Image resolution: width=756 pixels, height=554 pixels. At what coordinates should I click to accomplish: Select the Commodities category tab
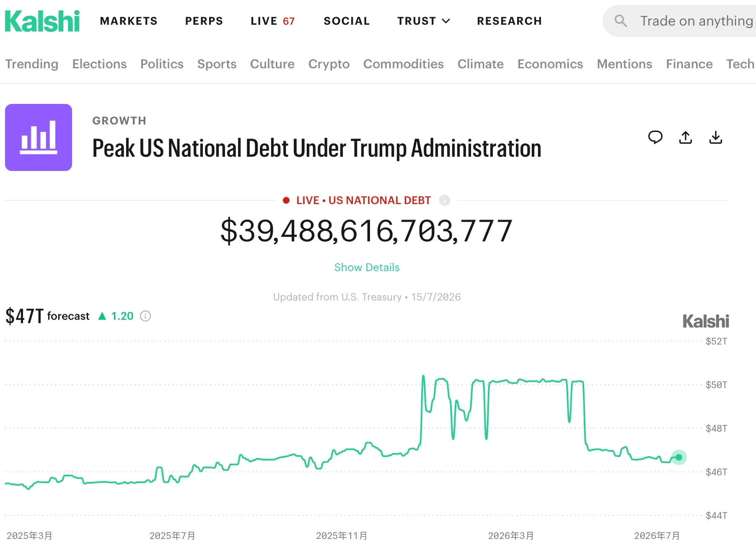point(404,64)
